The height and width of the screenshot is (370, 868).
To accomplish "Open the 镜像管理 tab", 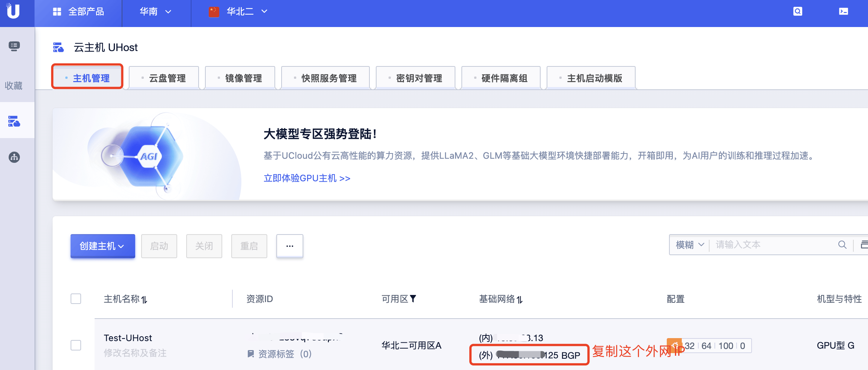I will [x=240, y=78].
